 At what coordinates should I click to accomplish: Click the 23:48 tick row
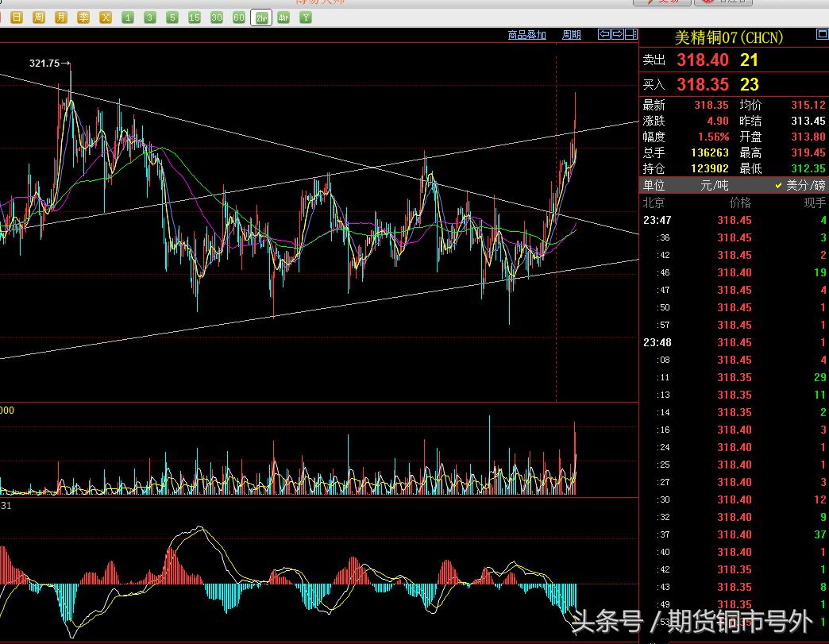point(734,342)
